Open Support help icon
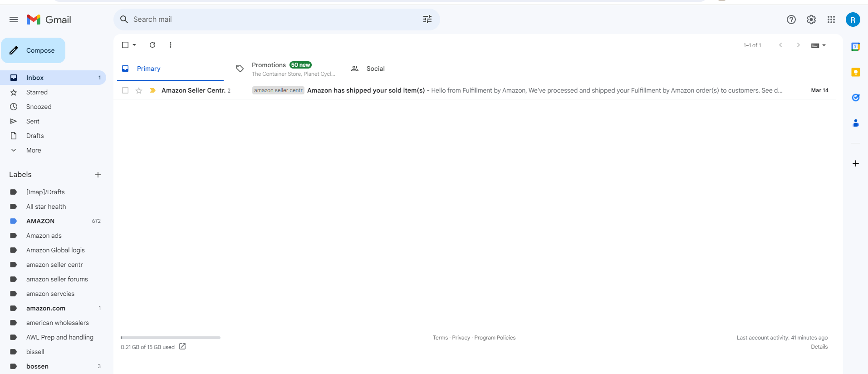This screenshot has width=868, height=374. pos(791,20)
